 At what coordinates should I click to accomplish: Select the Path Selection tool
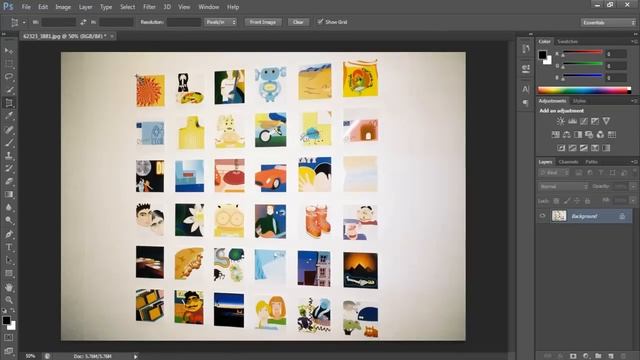point(9,260)
